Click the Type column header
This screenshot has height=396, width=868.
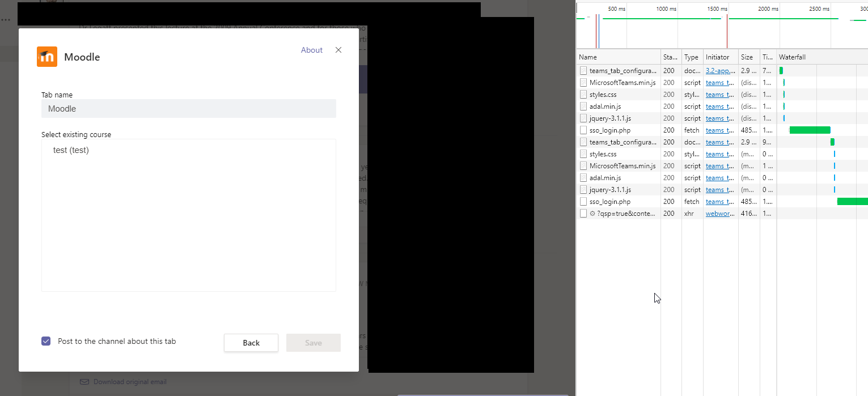click(692, 57)
